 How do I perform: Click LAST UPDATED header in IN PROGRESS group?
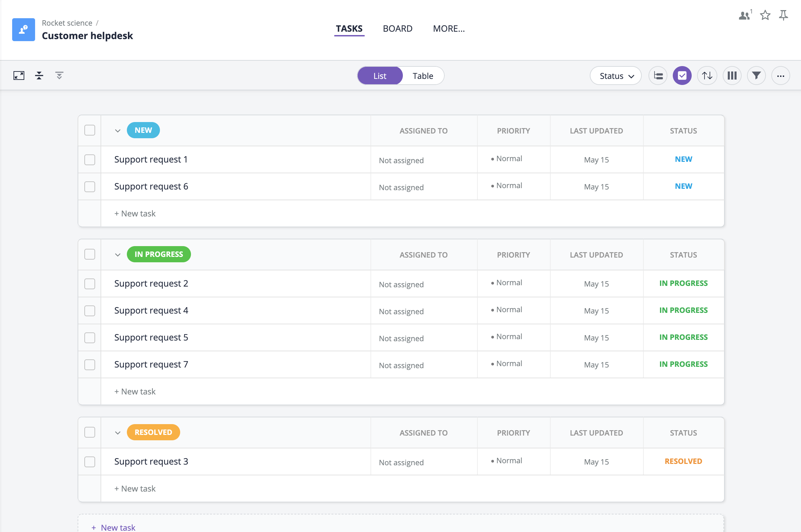[x=596, y=255]
